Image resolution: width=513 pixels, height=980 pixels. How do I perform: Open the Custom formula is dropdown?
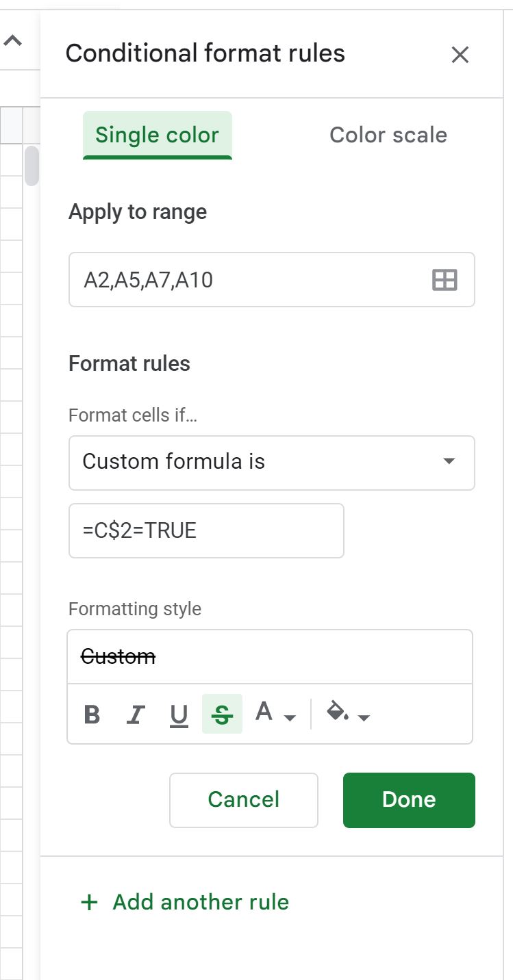272,463
